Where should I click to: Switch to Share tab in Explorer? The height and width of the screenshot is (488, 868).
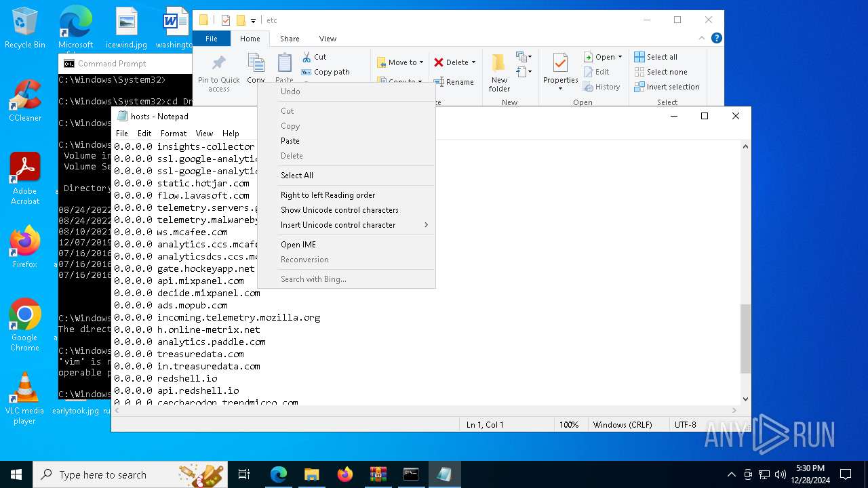290,39
